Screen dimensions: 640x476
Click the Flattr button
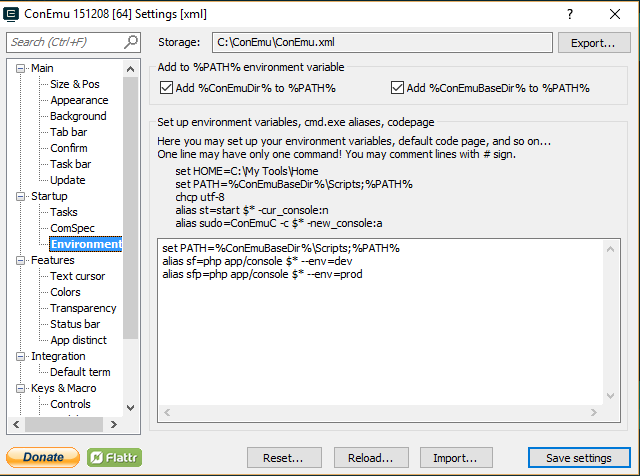point(114,457)
